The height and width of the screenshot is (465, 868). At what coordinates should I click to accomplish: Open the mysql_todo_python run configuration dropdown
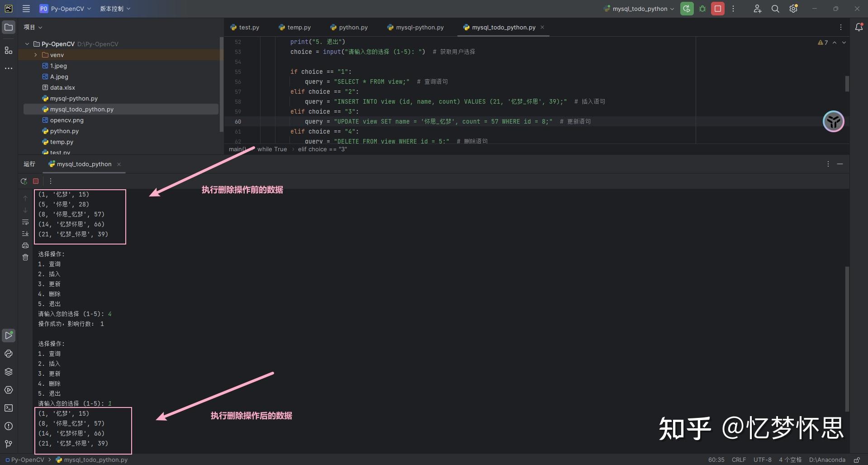pos(638,9)
